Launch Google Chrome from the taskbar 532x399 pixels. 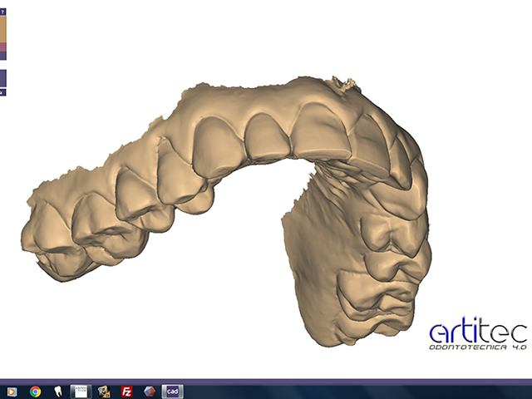pyautogui.click(x=36, y=391)
